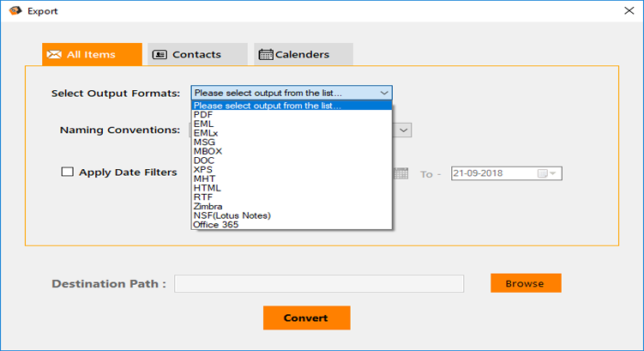This screenshot has width=644, height=351.
Task: Switch to the Contacts tab
Action: point(196,55)
